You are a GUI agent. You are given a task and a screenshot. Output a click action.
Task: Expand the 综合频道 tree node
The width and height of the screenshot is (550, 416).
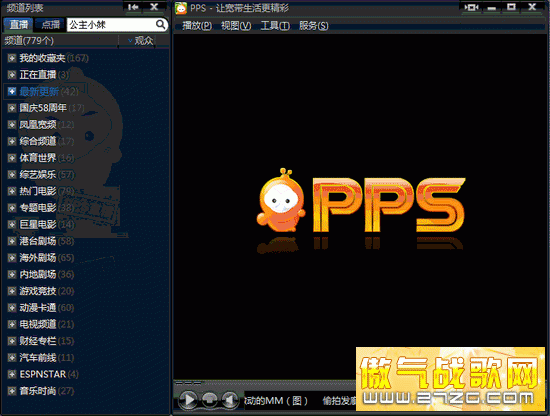tap(12, 141)
